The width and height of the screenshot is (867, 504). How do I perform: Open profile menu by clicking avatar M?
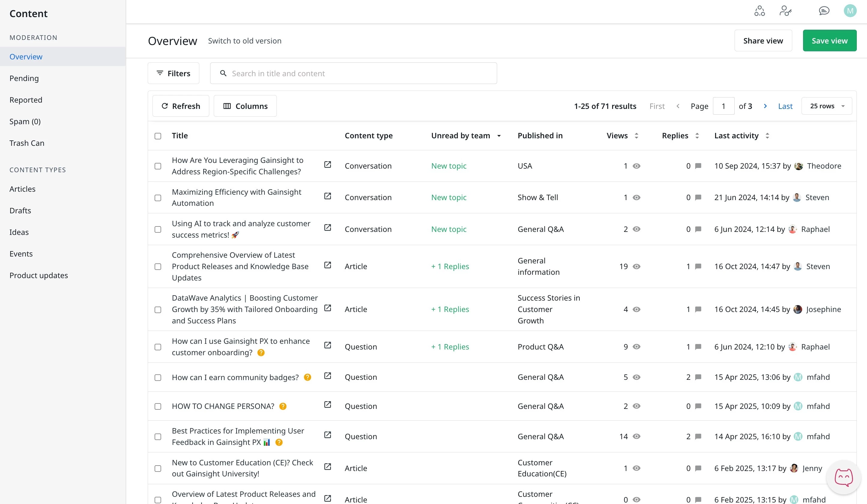(x=850, y=11)
